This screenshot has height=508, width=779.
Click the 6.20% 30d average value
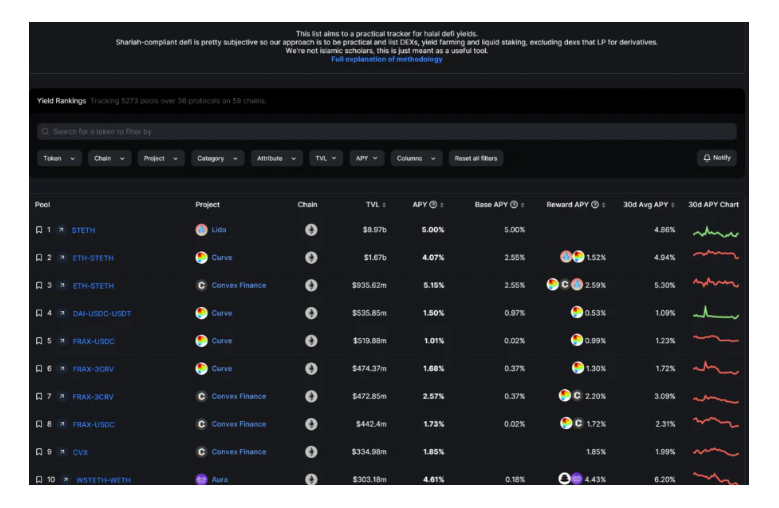coord(665,480)
